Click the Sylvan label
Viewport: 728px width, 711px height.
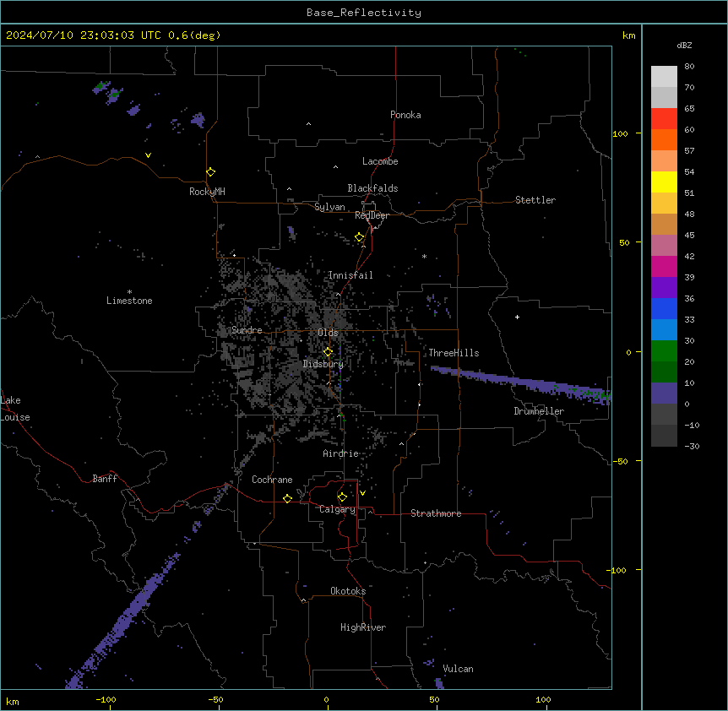coord(329,207)
